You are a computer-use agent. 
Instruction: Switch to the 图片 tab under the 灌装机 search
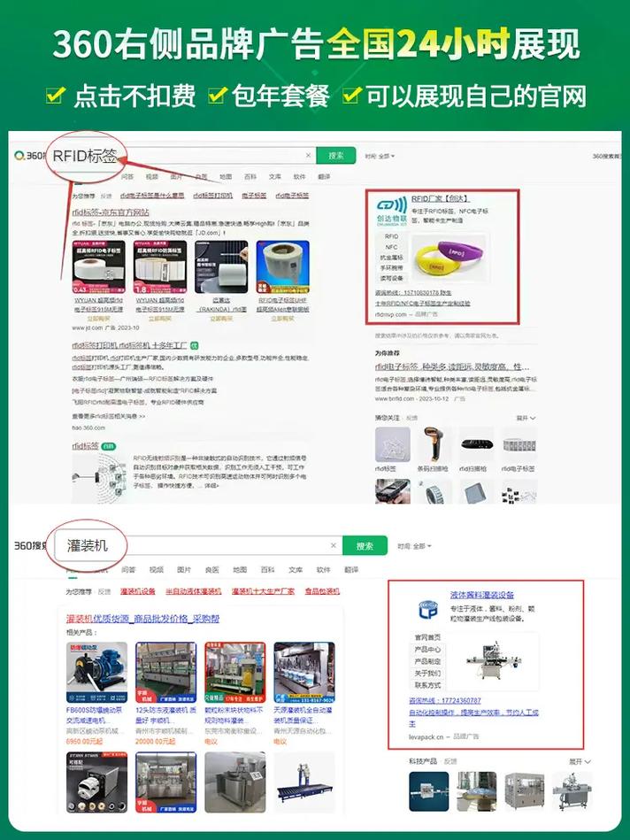coord(184,569)
